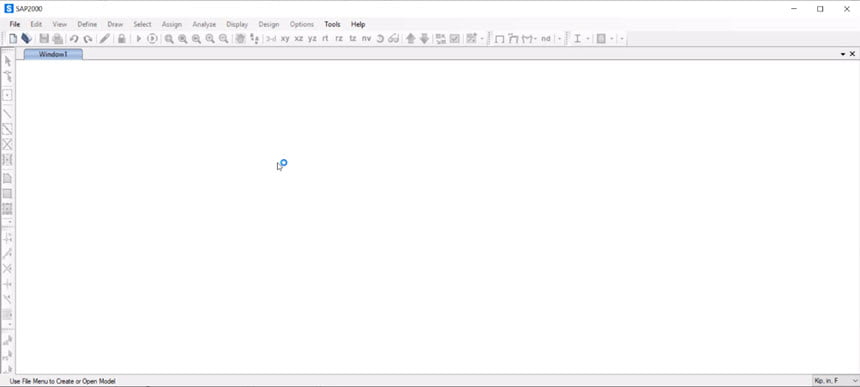The image size is (860, 387).
Task: Click the Undo arrow icon
Action: pyautogui.click(x=74, y=39)
